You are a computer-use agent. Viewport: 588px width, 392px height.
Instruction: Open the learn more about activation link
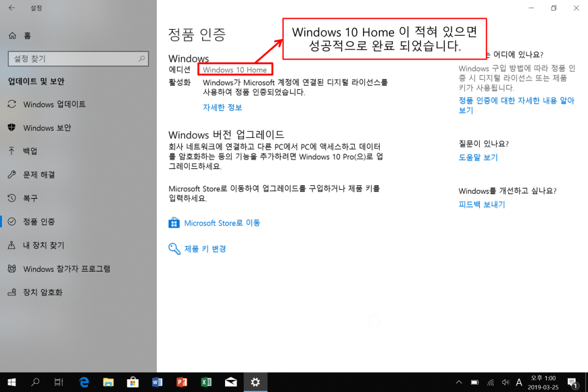point(516,105)
